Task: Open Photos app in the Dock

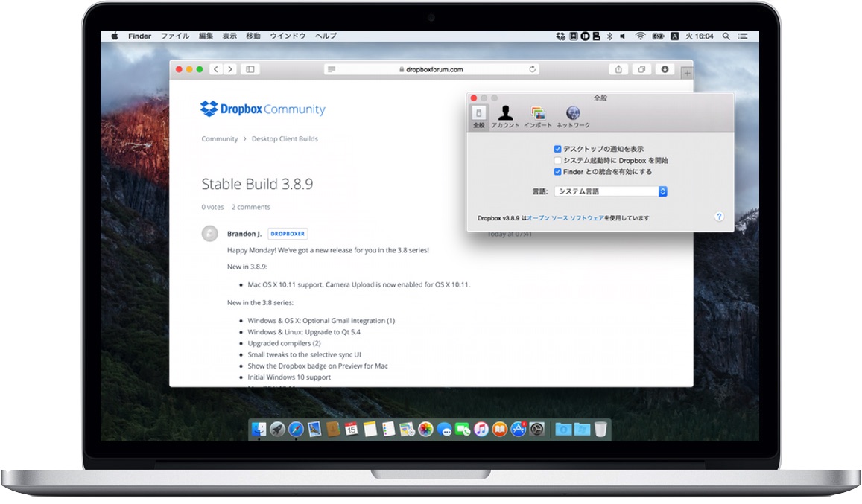Action: pos(425,430)
